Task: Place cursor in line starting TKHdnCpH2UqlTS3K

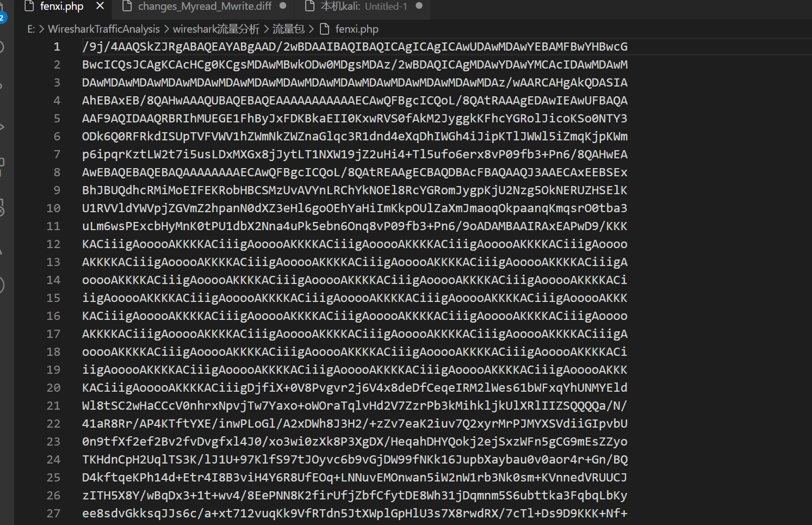Action: tap(355, 460)
